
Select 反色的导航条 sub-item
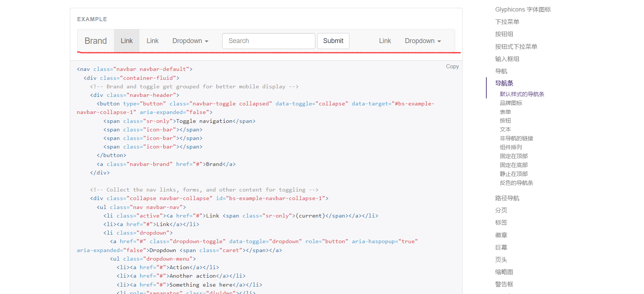[x=516, y=183]
